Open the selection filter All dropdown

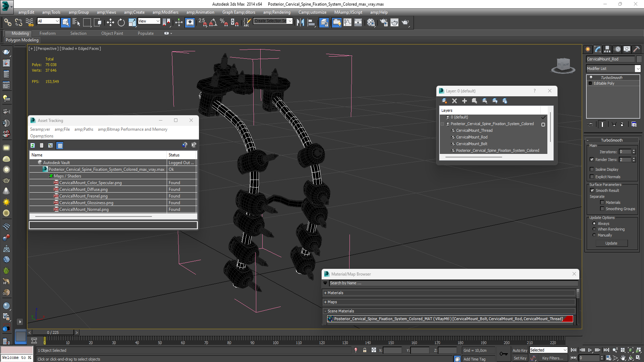(x=48, y=21)
